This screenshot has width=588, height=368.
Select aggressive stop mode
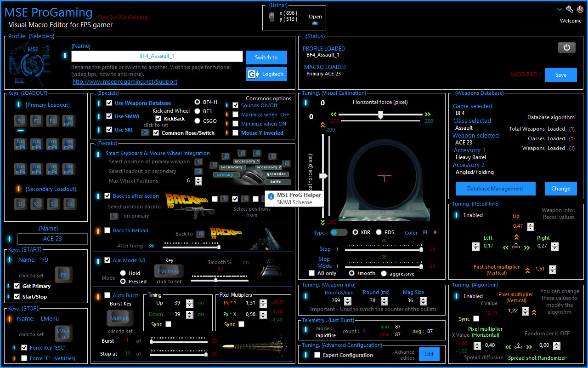[x=384, y=273]
